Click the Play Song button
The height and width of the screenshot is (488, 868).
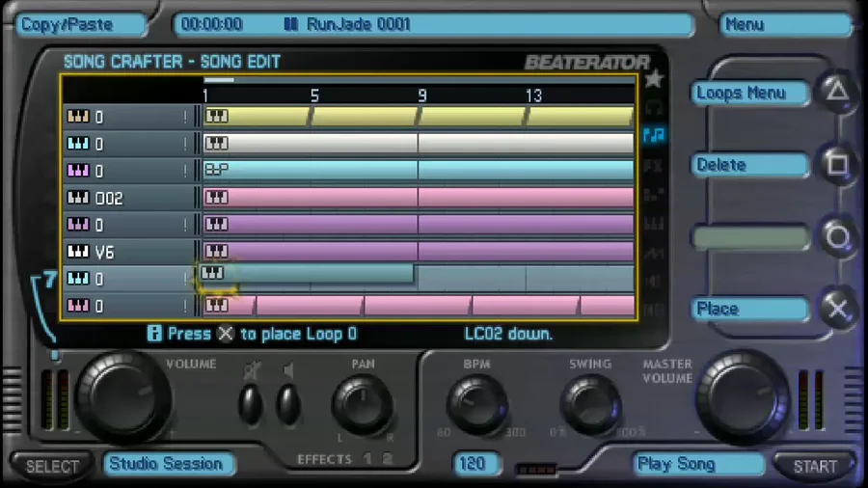(x=699, y=464)
